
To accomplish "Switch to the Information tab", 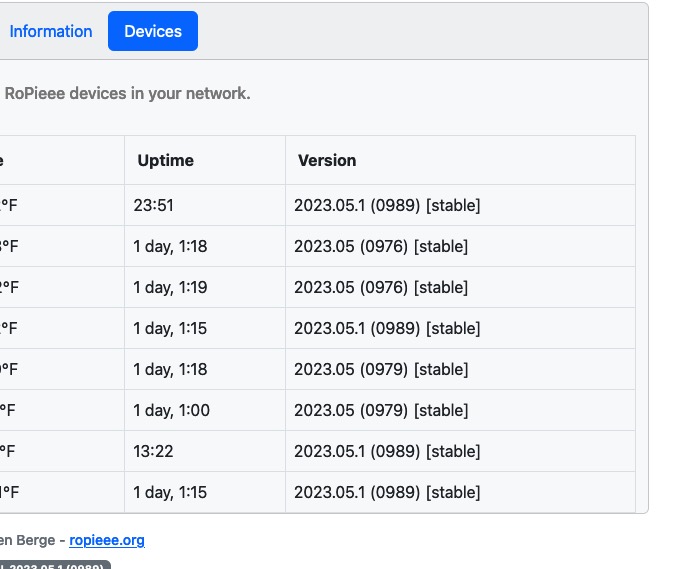I will [x=50, y=31].
